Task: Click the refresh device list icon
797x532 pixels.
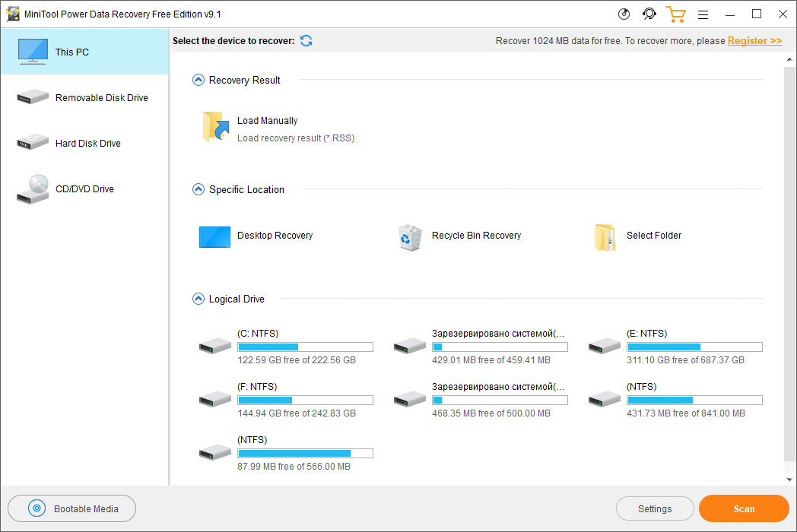Action: coord(306,40)
